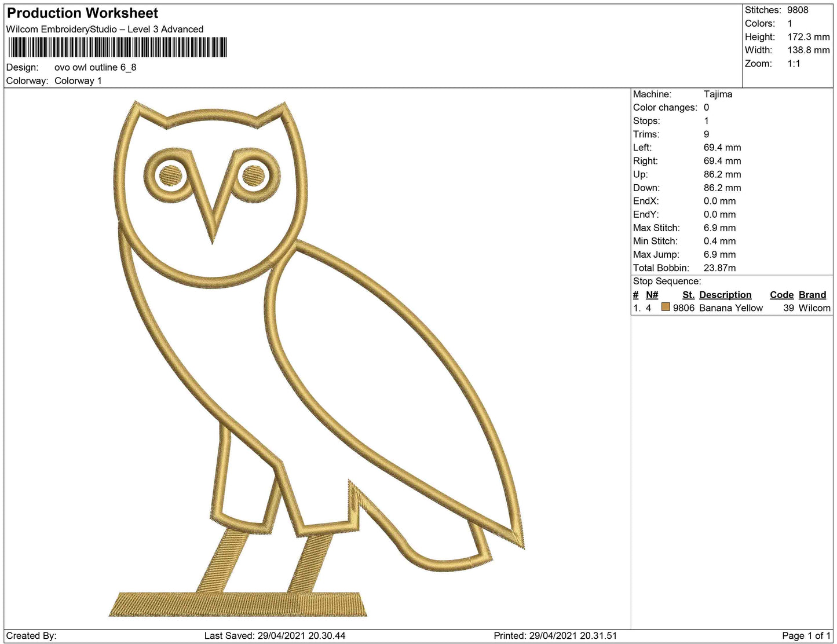Image resolution: width=837 pixels, height=644 pixels.
Task: Select the EndX value "0.0 mm"
Action: [720, 201]
